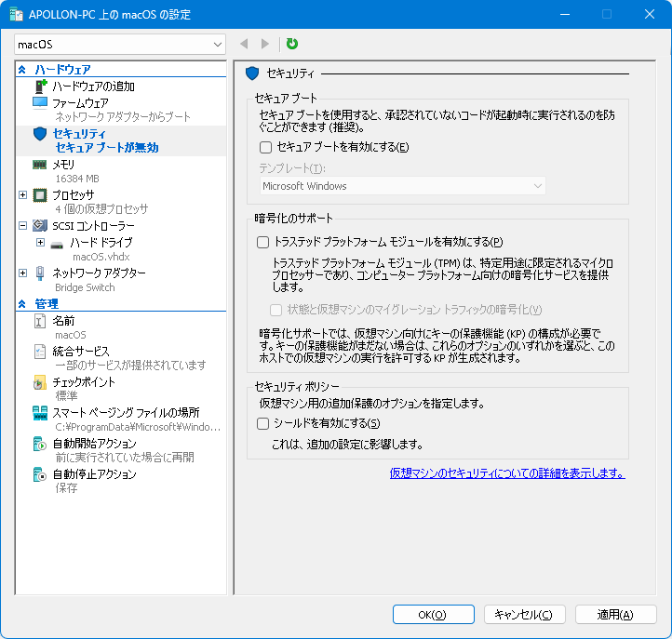Click Bridge Switch under ネットワーク アダプター
The height and width of the screenshot is (639, 672).
pyautogui.click(x=85, y=287)
